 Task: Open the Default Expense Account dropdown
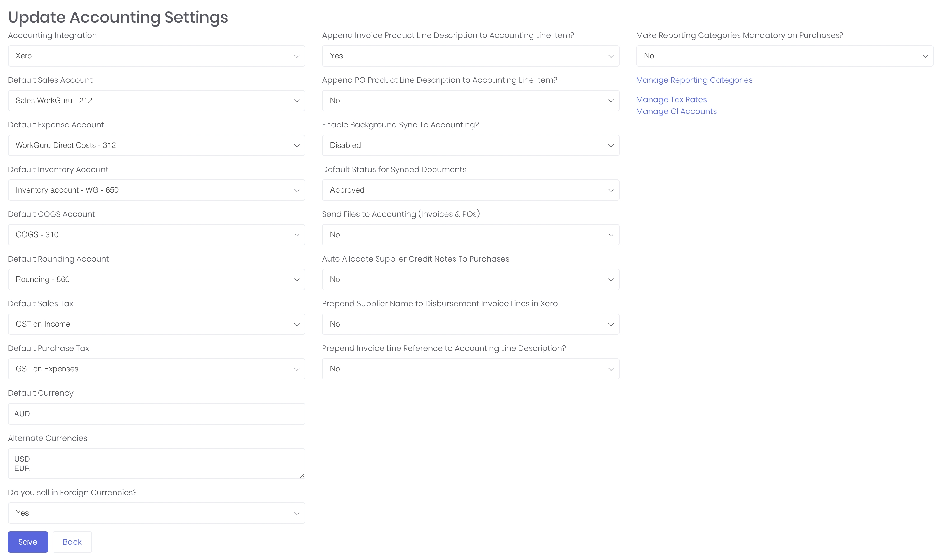coord(156,145)
